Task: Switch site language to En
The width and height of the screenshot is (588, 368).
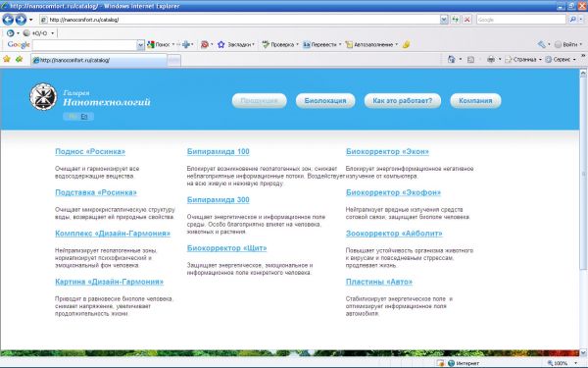Action: (x=84, y=117)
